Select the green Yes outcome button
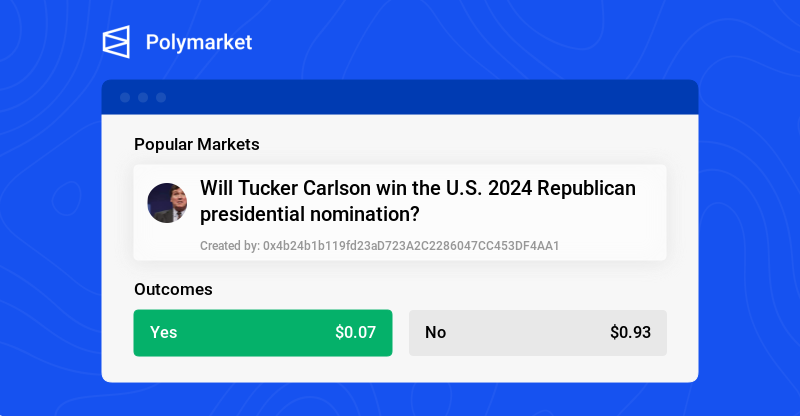 point(262,333)
